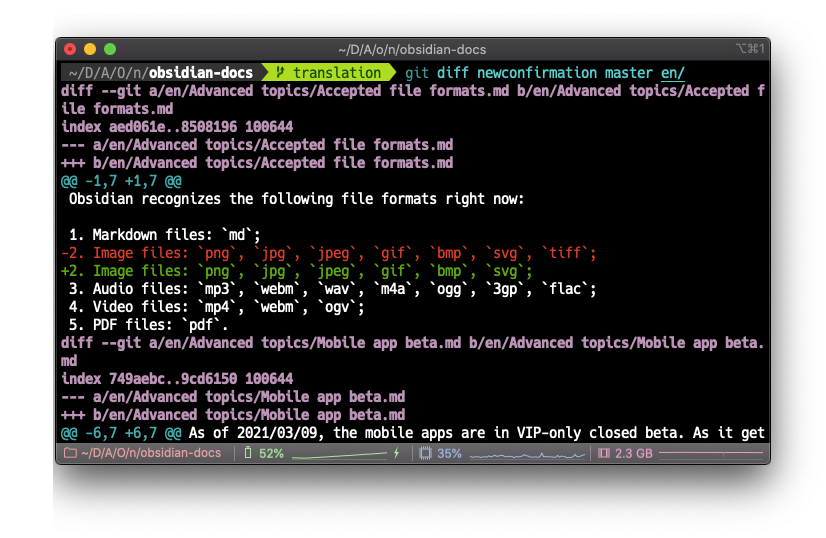
Task: Click the PDF files: `pdf` line
Action: (149, 325)
